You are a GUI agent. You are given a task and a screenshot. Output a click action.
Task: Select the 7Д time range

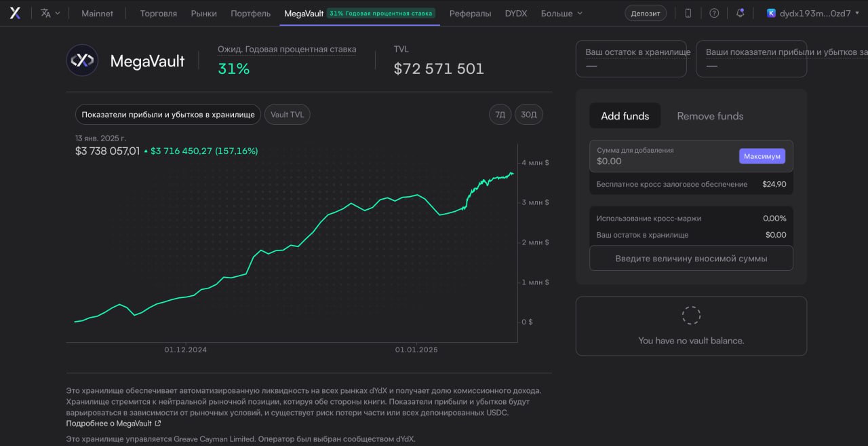pyautogui.click(x=500, y=115)
